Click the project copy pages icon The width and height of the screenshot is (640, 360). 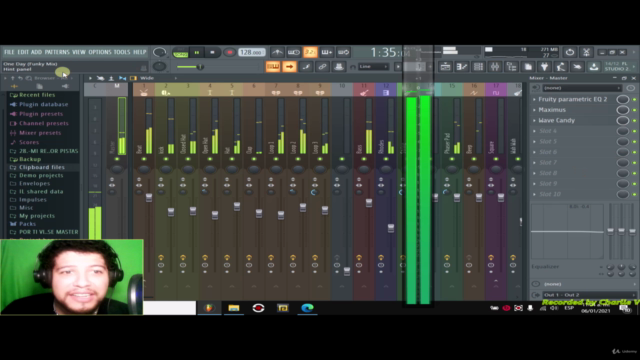[528, 67]
